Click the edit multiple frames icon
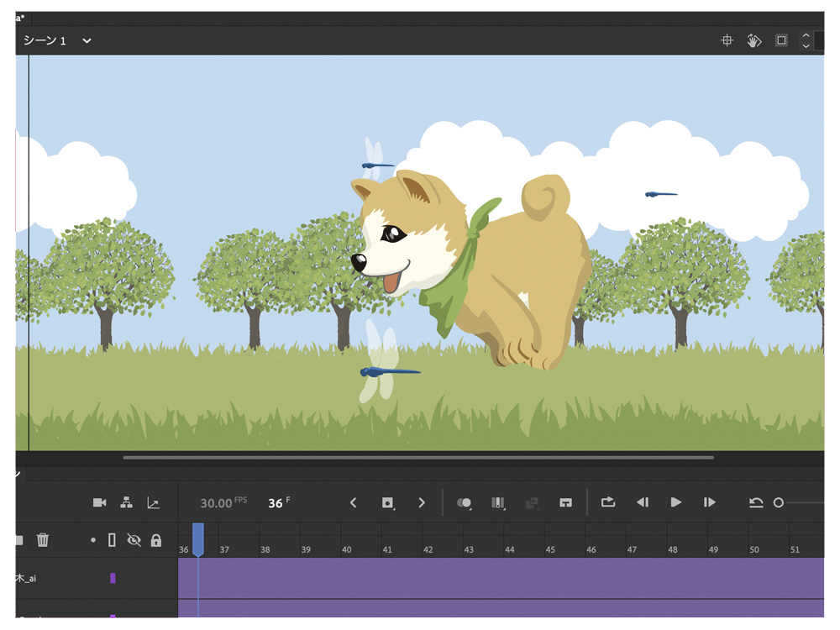Image resolution: width=840 pixels, height=630 pixels. coord(498,502)
